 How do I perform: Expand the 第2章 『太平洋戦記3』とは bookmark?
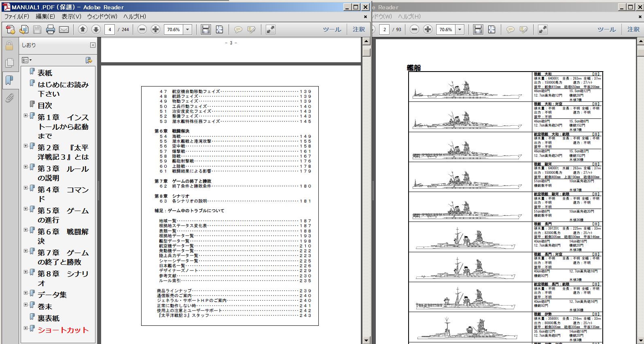26,146
